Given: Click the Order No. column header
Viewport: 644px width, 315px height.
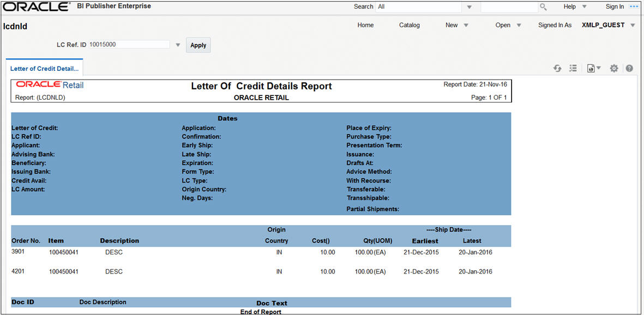Looking at the screenshot, I should (x=26, y=241).
